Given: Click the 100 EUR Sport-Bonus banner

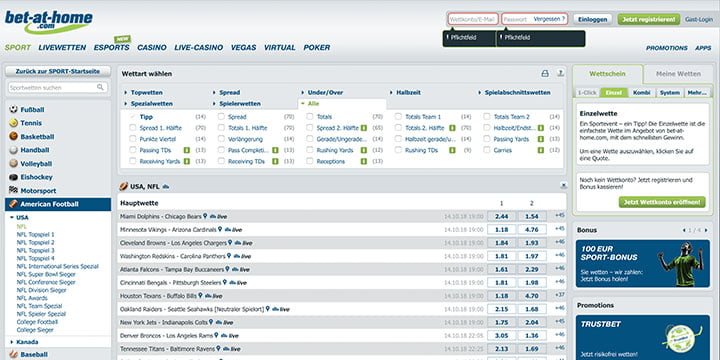Looking at the screenshot, I should point(642,264).
